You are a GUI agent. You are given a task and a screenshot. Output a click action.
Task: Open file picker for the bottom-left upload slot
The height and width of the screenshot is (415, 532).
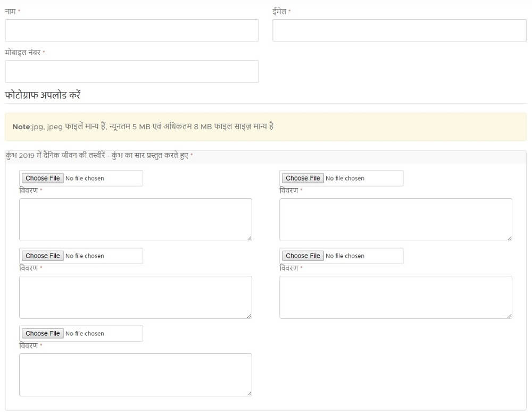43,333
